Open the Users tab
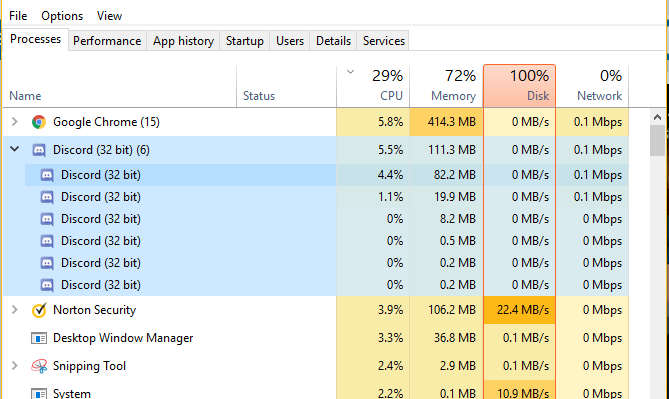This screenshot has height=399, width=669. [x=290, y=41]
